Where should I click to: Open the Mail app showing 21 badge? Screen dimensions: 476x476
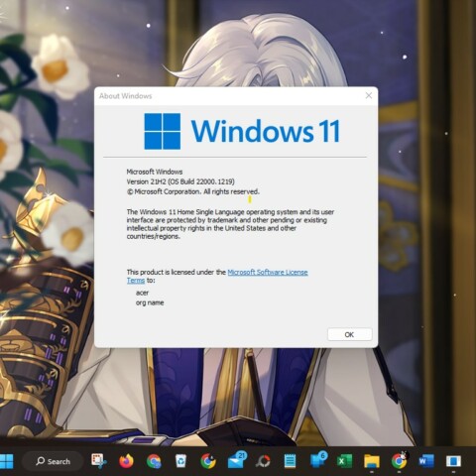(237, 460)
